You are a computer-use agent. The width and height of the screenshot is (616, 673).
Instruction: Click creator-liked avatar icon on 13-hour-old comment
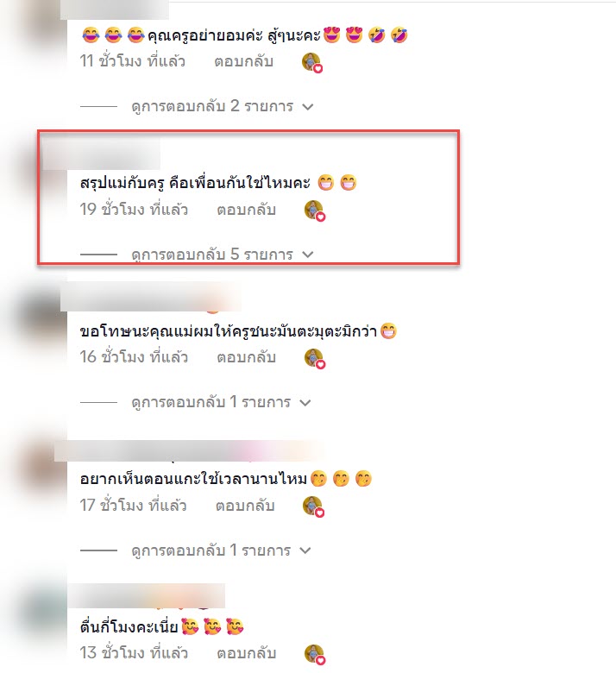(x=315, y=655)
